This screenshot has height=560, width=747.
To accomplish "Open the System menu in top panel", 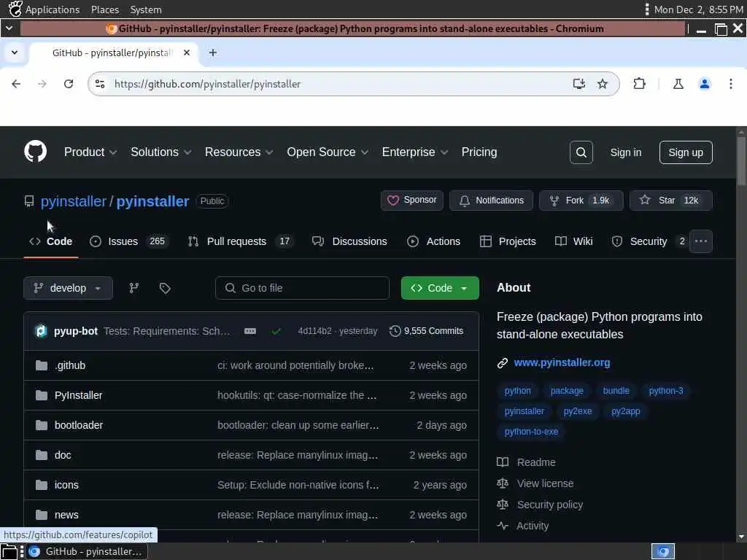I will pyautogui.click(x=146, y=9).
